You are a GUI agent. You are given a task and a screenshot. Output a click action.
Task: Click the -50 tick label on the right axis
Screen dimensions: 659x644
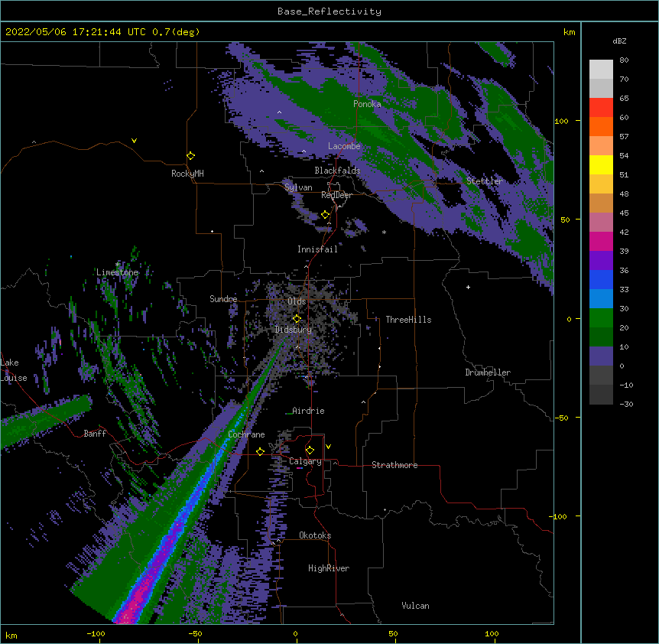click(561, 418)
